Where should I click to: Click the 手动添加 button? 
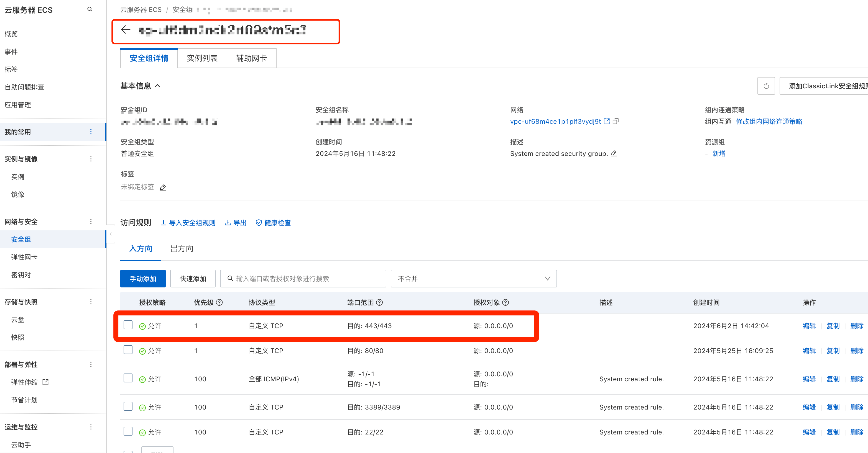pos(143,278)
